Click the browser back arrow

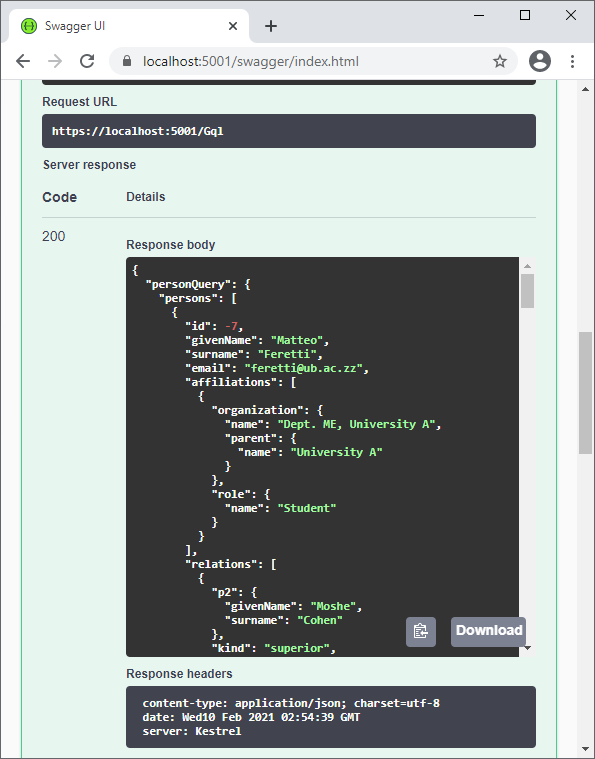point(23,61)
